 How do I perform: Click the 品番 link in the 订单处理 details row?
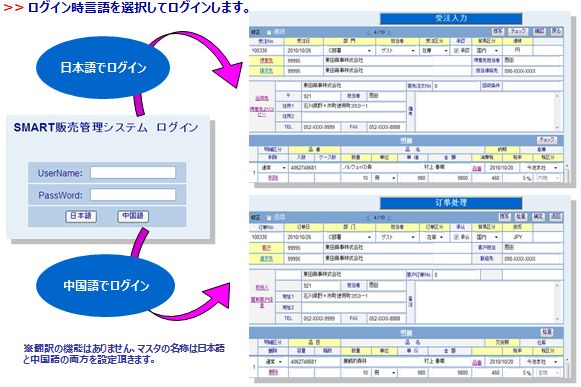tap(477, 363)
